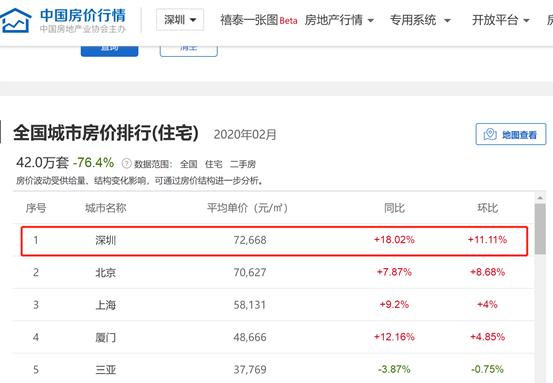Image resolution: width=553 pixels, height=383 pixels.
Task: Select the 厦门 city row name
Action: (x=105, y=338)
